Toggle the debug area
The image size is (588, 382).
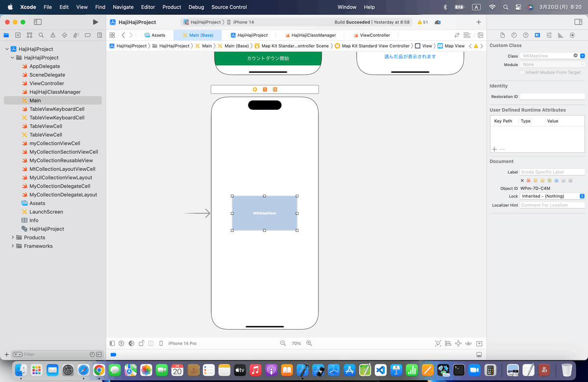point(479,354)
